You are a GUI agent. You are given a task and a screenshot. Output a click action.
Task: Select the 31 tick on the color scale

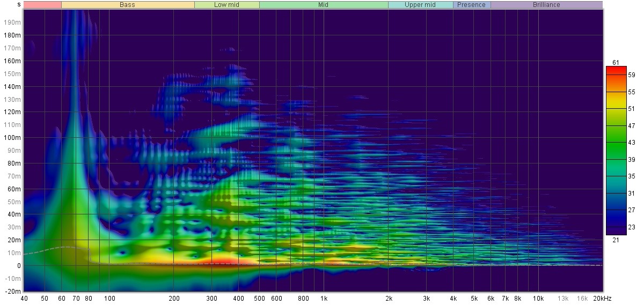pos(632,194)
